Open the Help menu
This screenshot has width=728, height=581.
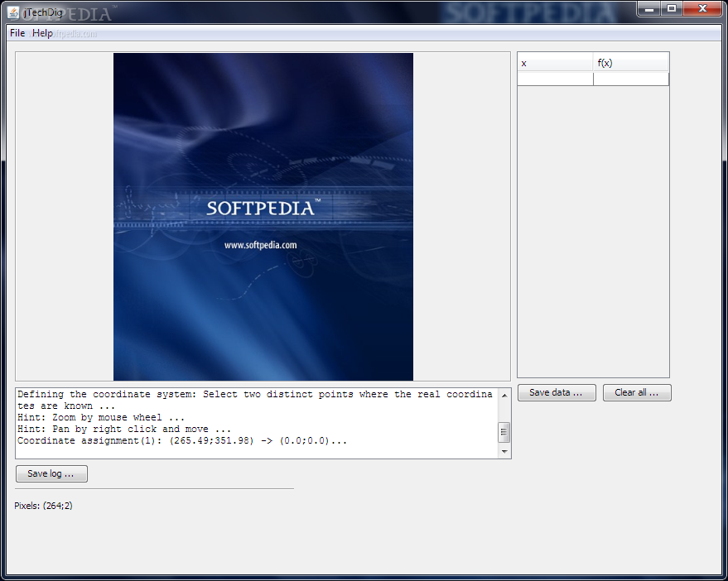42,33
